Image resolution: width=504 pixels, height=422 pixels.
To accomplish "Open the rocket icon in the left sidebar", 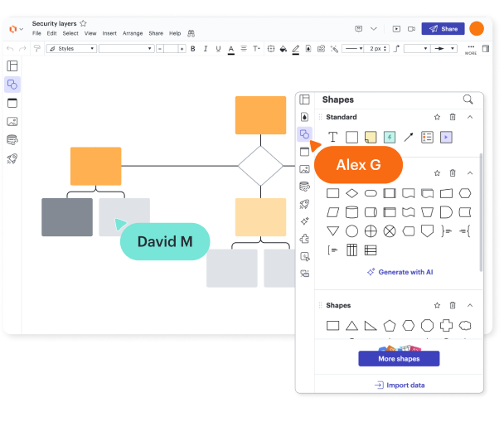I will coord(12,158).
